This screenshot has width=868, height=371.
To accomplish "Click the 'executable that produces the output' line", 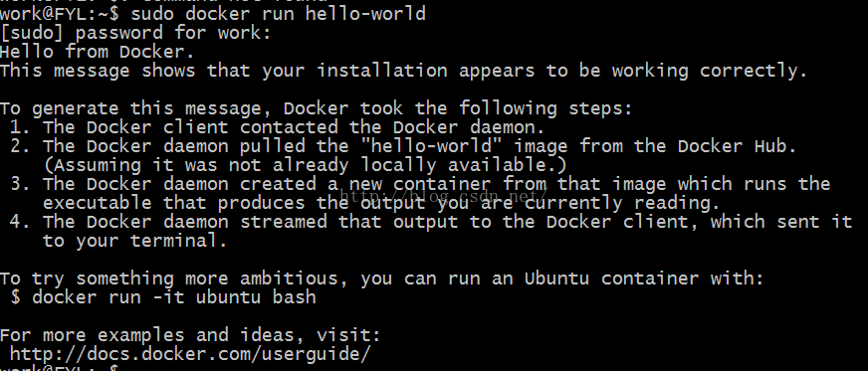I will (381, 204).
